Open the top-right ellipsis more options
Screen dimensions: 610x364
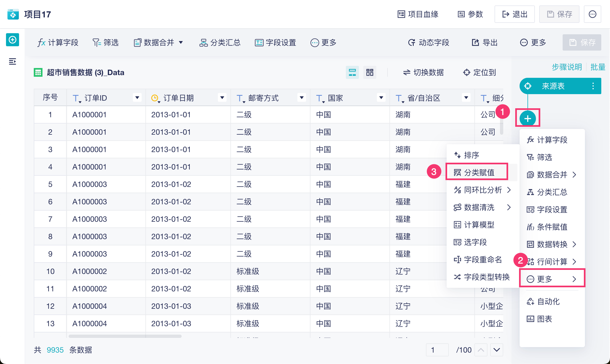592,14
